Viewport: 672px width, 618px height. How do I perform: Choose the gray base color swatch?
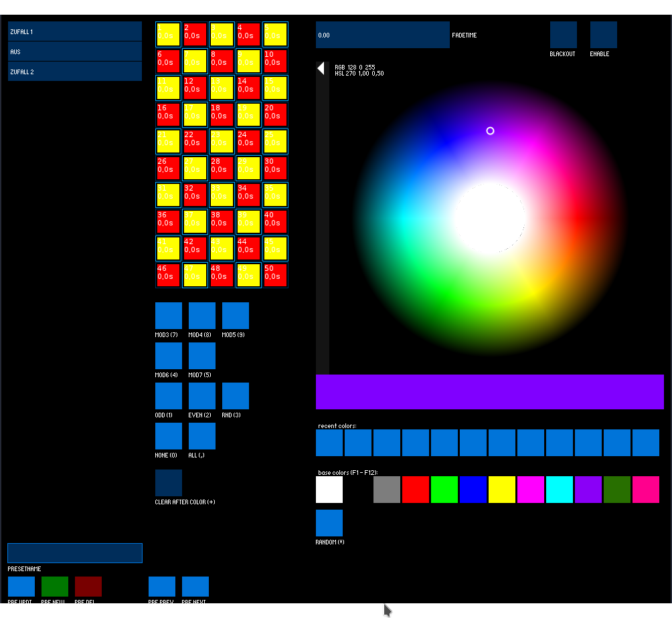[x=387, y=490]
